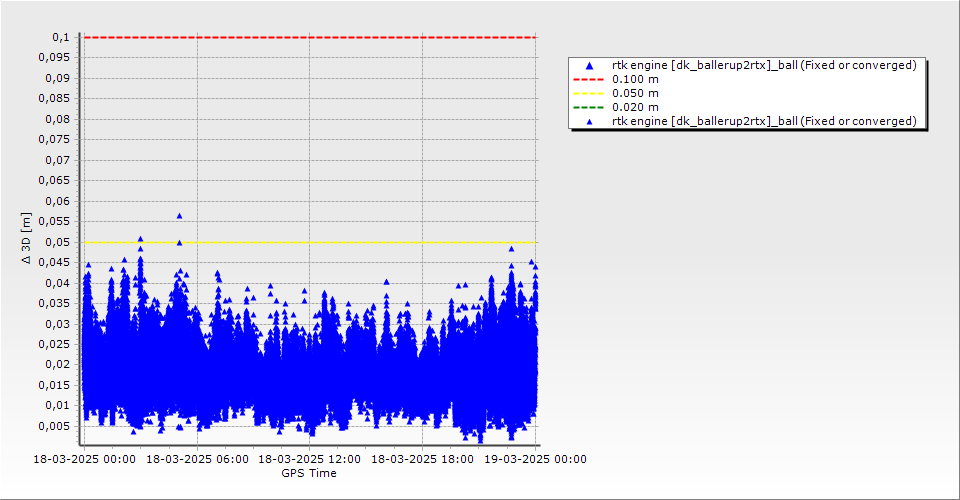
Task: Click the '0,1' Y-axis tick label
Action: [x=61, y=37]
